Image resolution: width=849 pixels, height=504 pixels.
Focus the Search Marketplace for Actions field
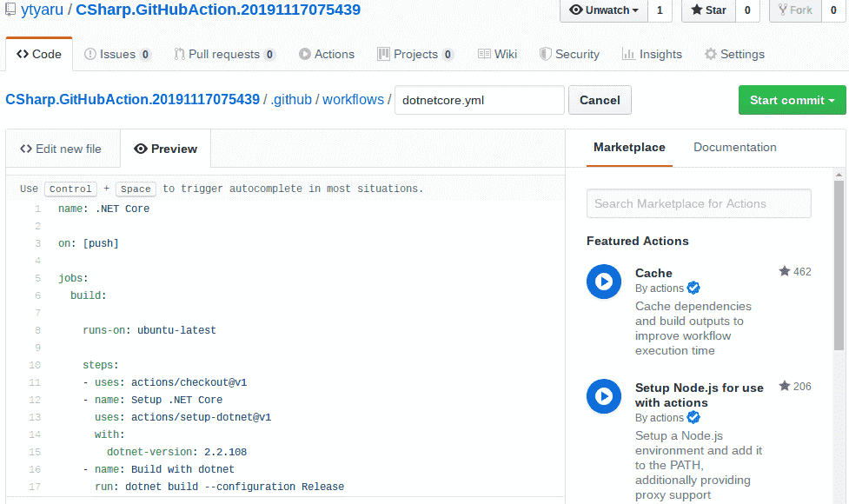[x=699, y=203]
